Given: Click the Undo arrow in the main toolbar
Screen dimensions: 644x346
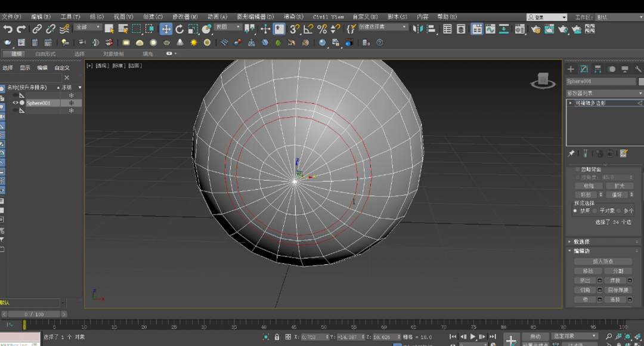Looking at the screenshot, I should [8, 29].
